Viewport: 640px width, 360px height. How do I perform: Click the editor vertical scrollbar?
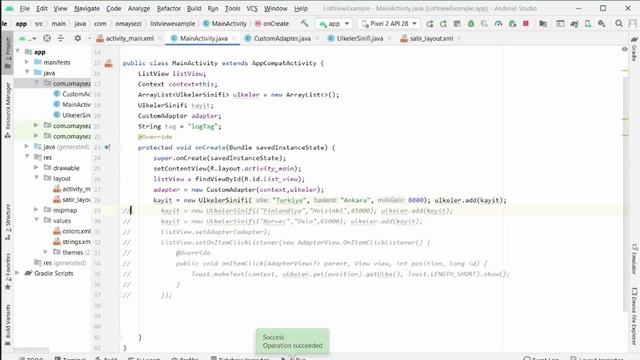click(625, 194)
